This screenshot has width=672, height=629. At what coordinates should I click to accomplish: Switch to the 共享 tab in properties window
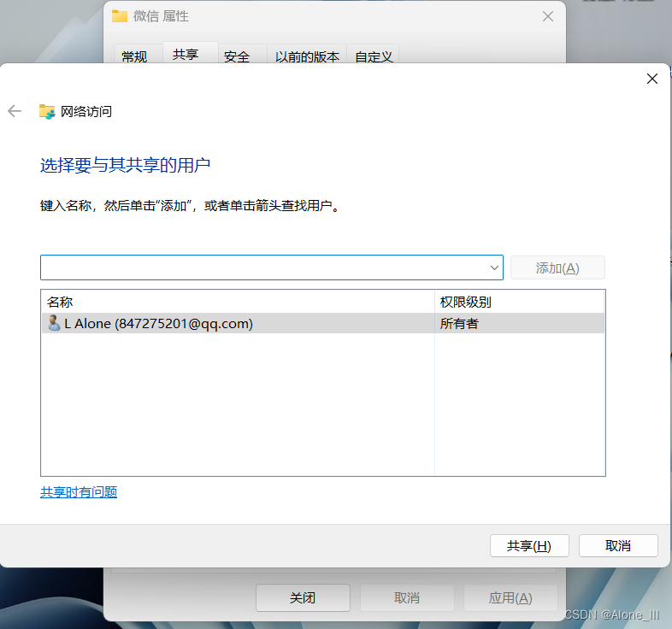191,53
